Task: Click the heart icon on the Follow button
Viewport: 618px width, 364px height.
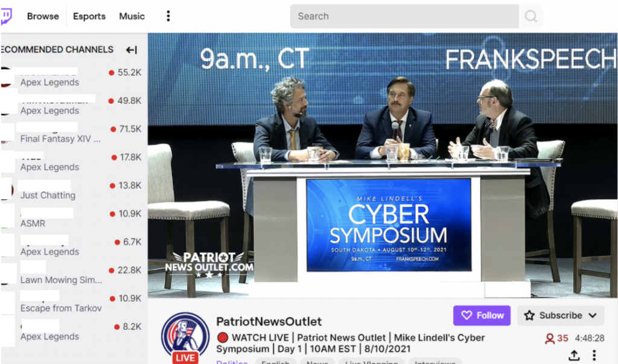Action: click(x=467, y=316)
